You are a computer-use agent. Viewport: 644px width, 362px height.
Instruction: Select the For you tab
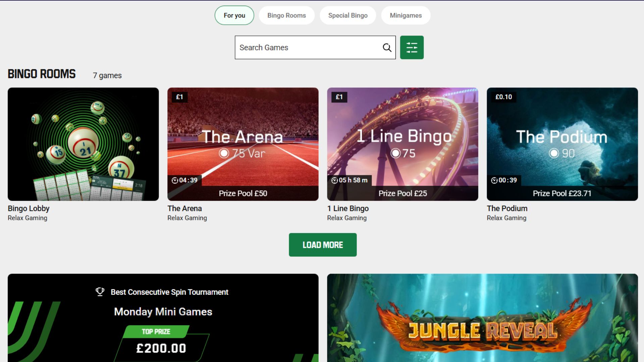[x=234, y=15]
